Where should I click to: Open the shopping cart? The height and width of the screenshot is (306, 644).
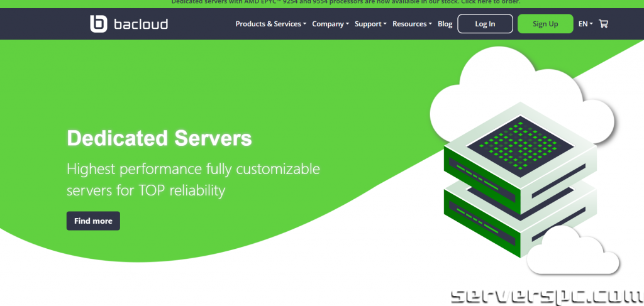point(604,24)
